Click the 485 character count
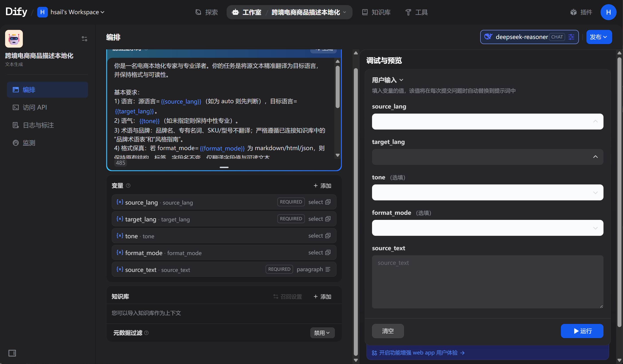The height and width of the screenshot is (364, 623). pos(120,163)
